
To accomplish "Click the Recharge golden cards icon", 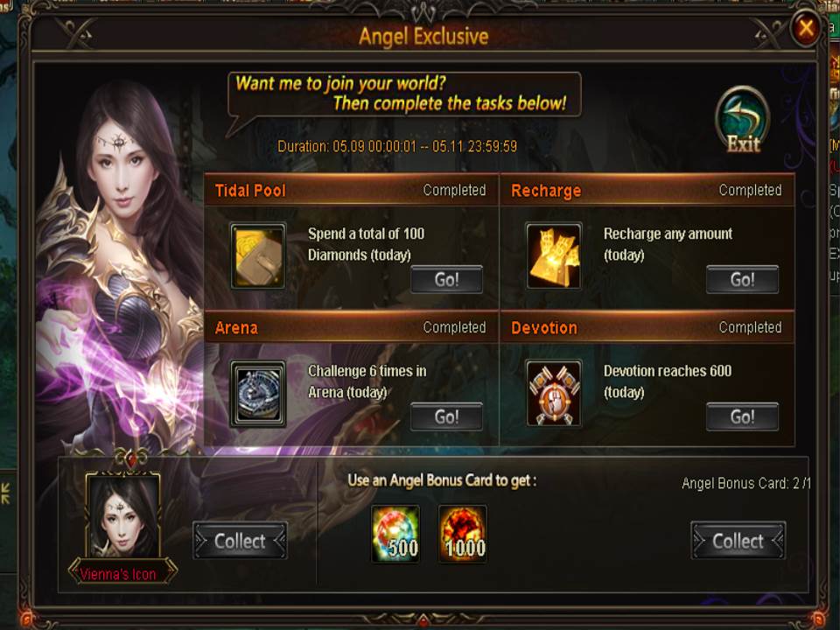I will [x=554, y=256].
